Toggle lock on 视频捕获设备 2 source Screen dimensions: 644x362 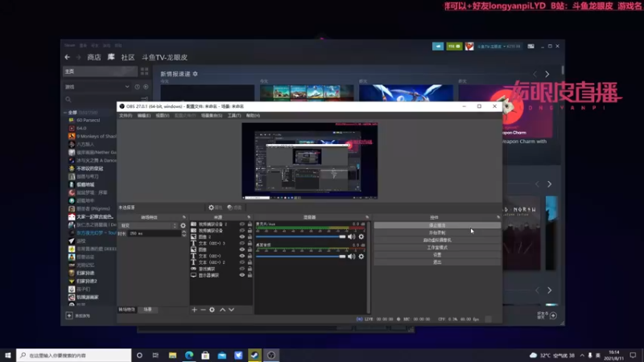tap(250, 224)
